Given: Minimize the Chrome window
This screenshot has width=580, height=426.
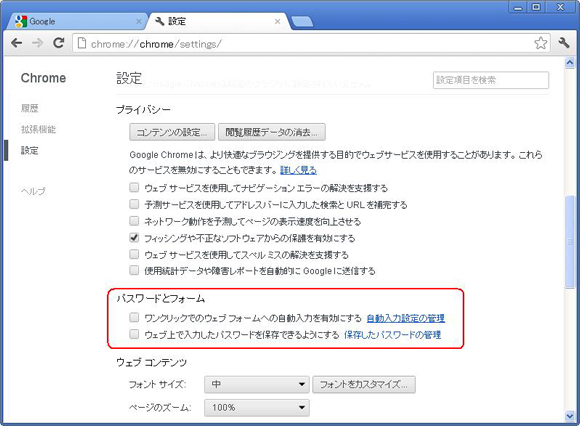Looking at the screenshot, I should [x=518, y=7].
